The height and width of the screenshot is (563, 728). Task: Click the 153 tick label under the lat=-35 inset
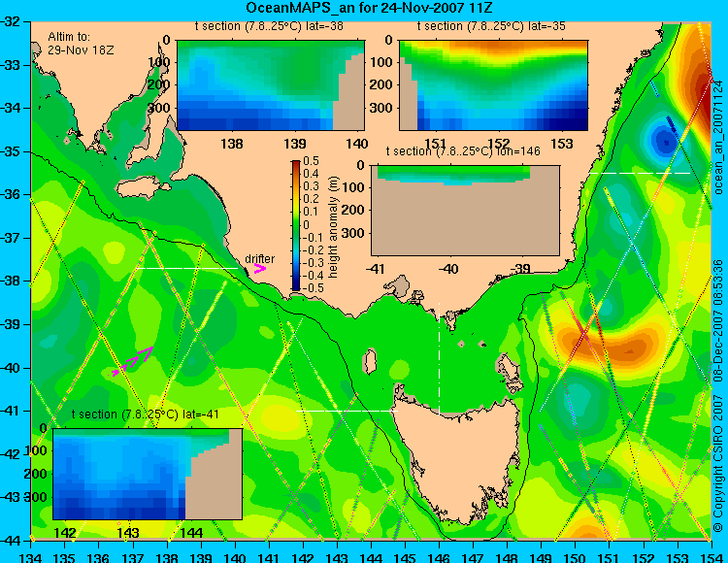tap(562, 144)
